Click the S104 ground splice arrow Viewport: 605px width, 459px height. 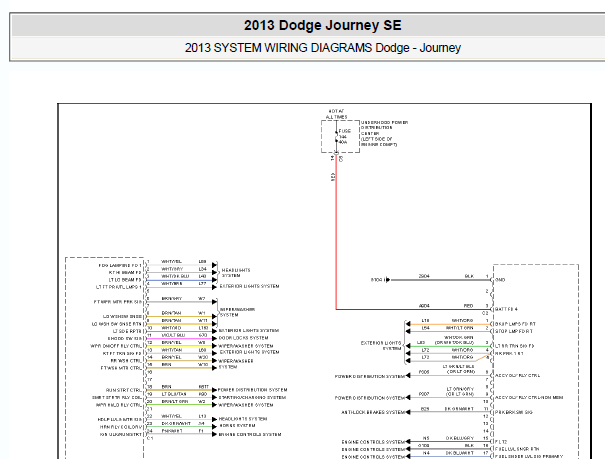coord(388,280)
